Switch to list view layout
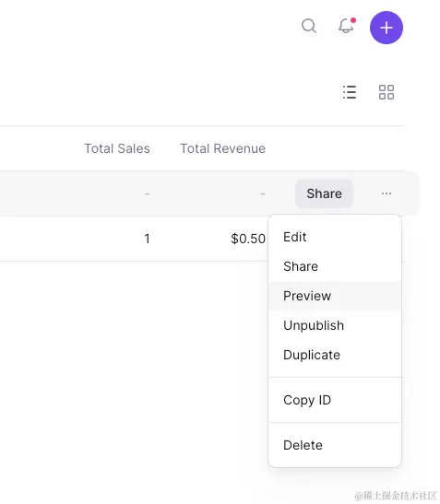Image resolution: width=440 pixels, height=504 pixels. click(350, 92)
